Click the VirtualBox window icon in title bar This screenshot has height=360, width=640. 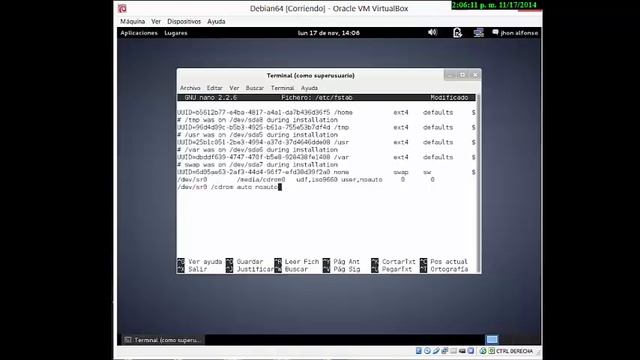pos(122,8)
